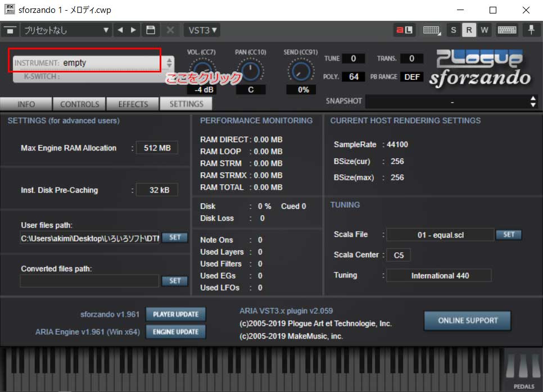The width and height of the screenshot is (543, 392).
Task: Select the next preset arrow icon
Action: point(133,30)
